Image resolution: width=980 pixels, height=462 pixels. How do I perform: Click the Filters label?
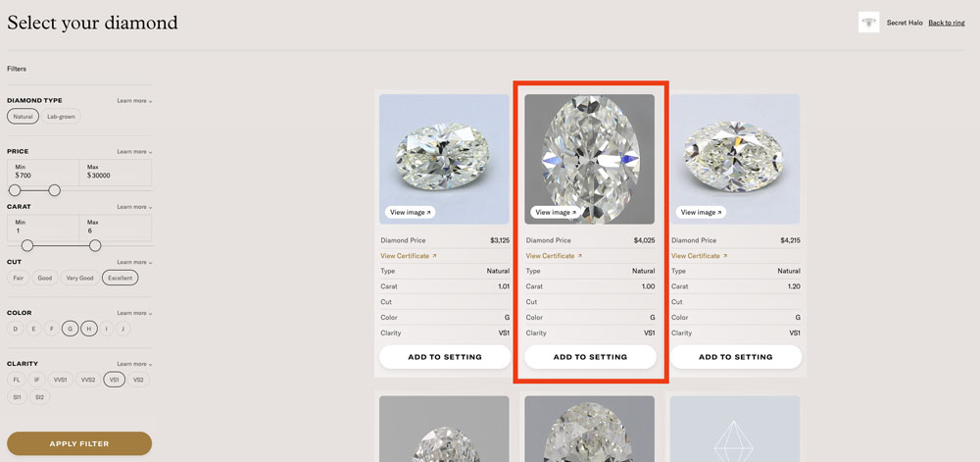[x=17, y=69]
